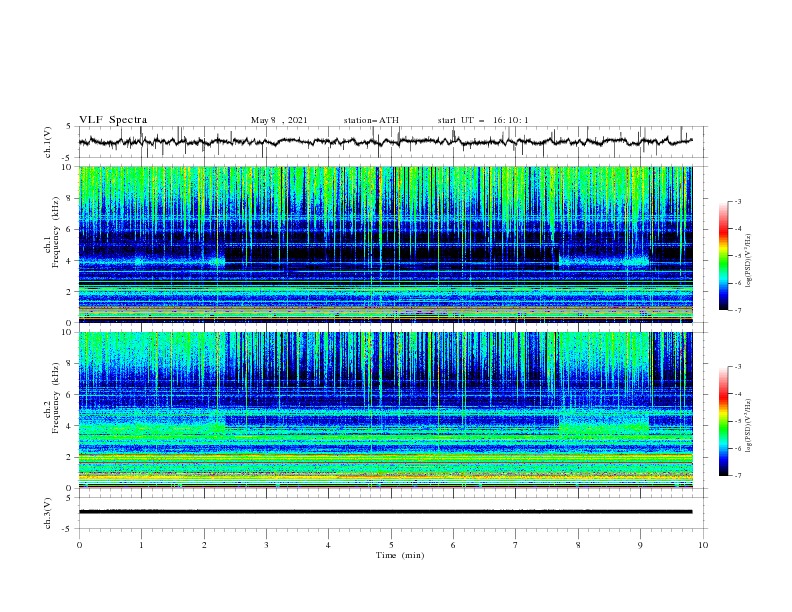Screen dimensions: 792x612
Task: Click the ch.3 voltage waveform band
Action: tap(385, 512)
